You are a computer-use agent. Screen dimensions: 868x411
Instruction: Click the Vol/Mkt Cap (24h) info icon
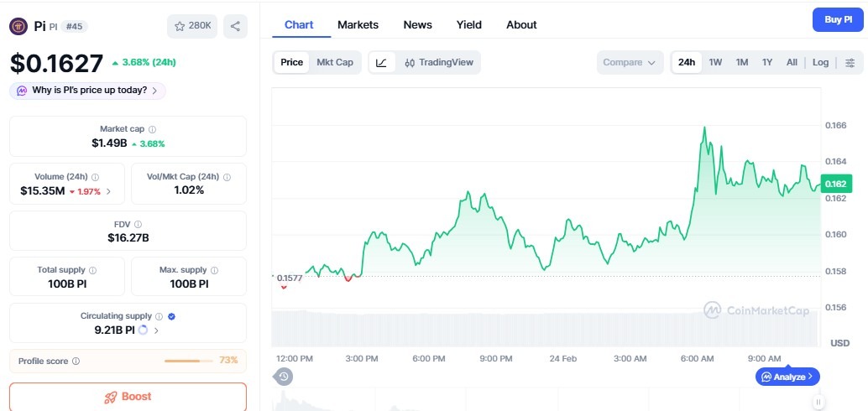[227, 178]
